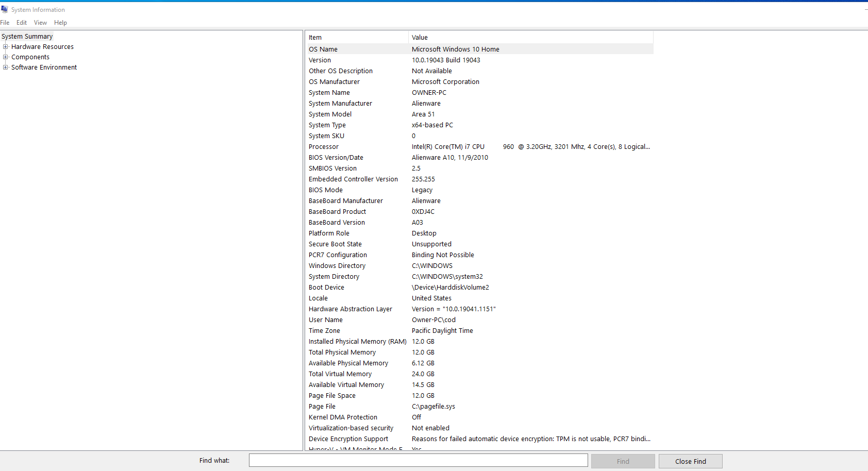The height and width of the screenshot is (471, 868).
Task: Select the Other OS Description row
Action: [480, 71]
